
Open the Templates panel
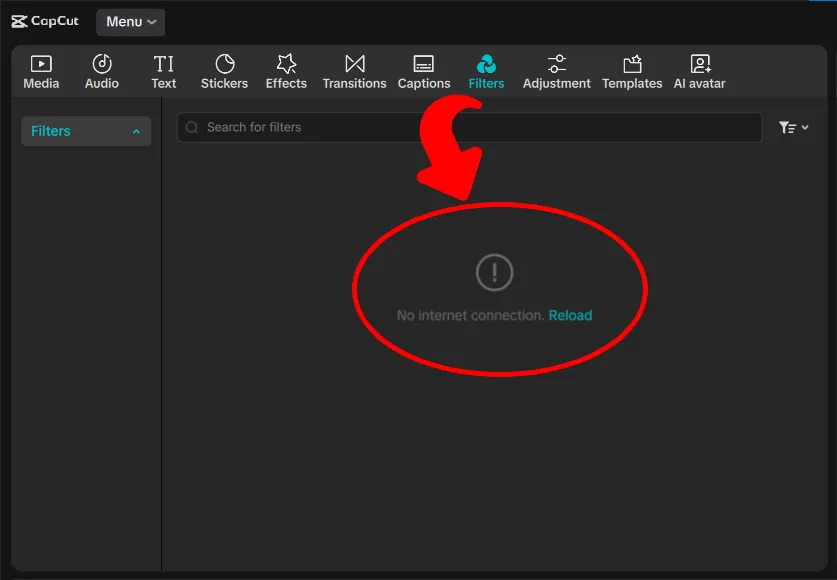(x=632, y=72)
